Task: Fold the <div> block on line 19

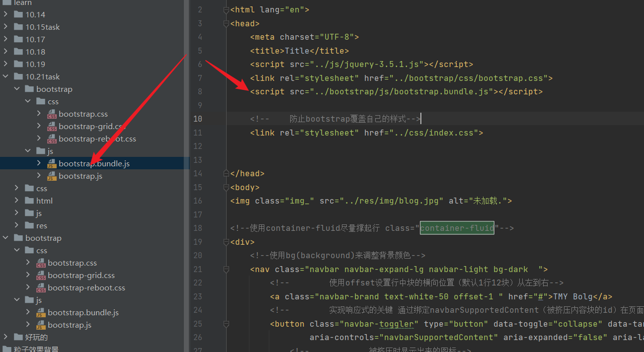Action: (x=227, y=242)
